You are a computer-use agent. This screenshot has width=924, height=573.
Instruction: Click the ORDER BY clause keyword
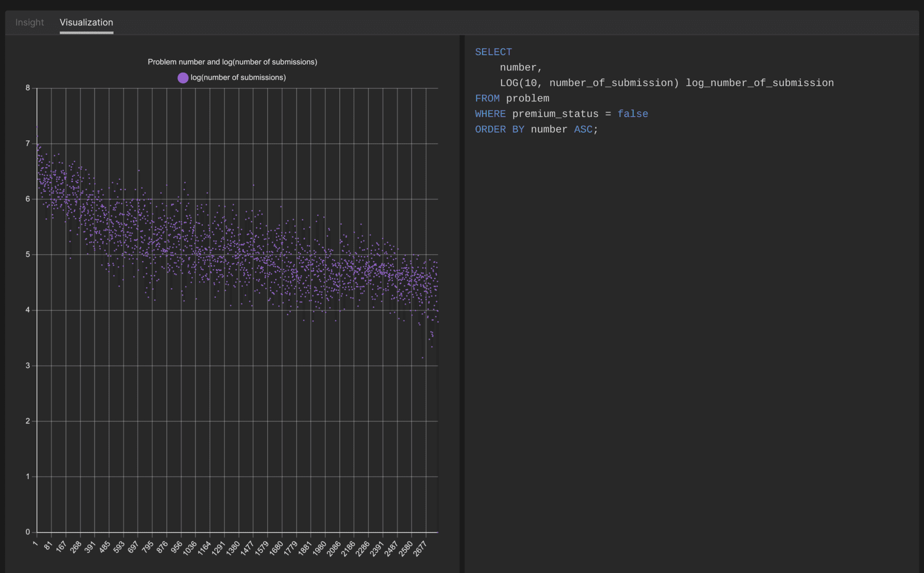(x=499, y=129)
